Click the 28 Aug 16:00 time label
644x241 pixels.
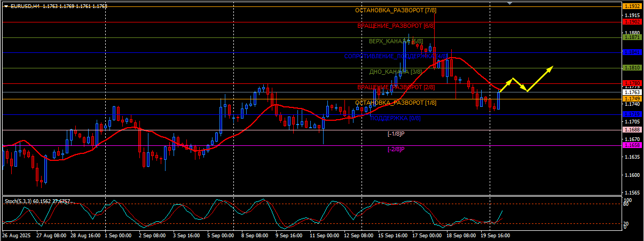coord(86,235)
